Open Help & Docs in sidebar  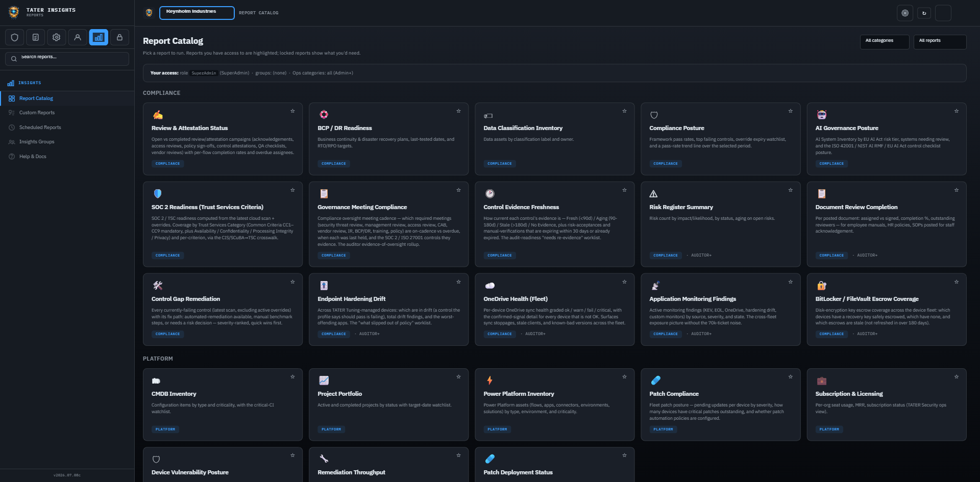coord(67,157)
